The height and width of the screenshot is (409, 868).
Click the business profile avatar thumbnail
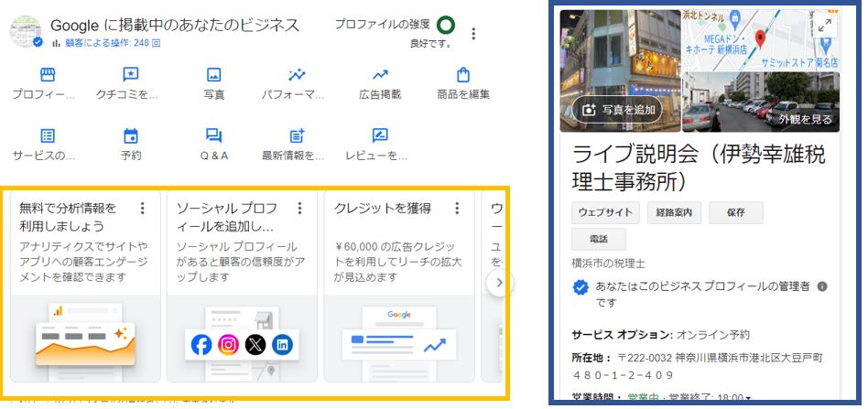click(x=26, y=31)
